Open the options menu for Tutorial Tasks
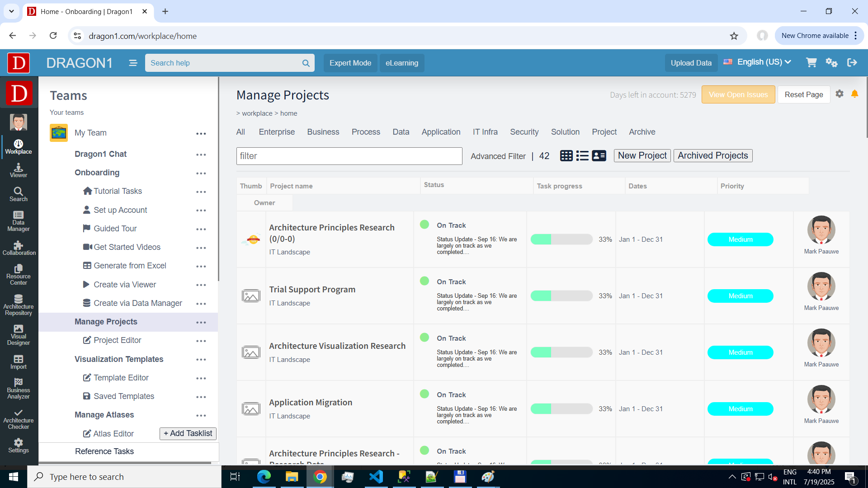The width and height of the screenshot is (868, 488). click(x=201, y=192)
